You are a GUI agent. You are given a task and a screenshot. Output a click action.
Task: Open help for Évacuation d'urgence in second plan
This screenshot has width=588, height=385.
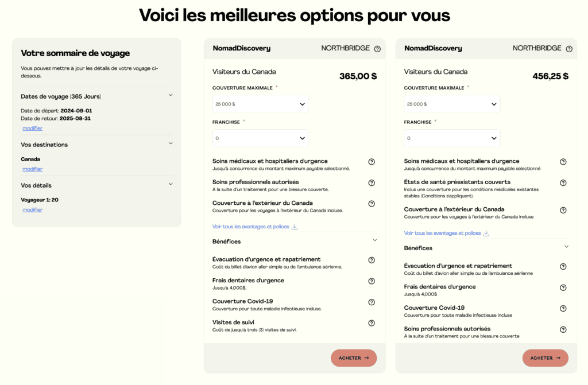click(x=563, y=266)
